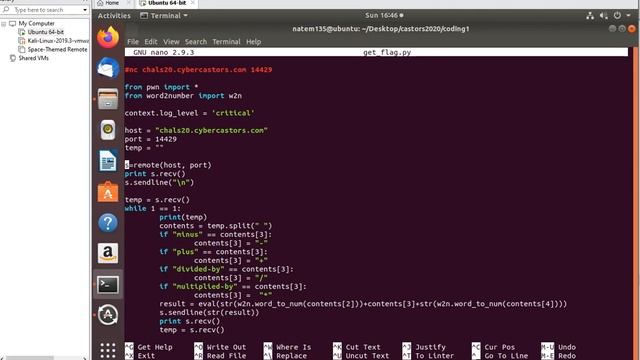
Task: Open the Files manager dock icon
Action: 108,99
